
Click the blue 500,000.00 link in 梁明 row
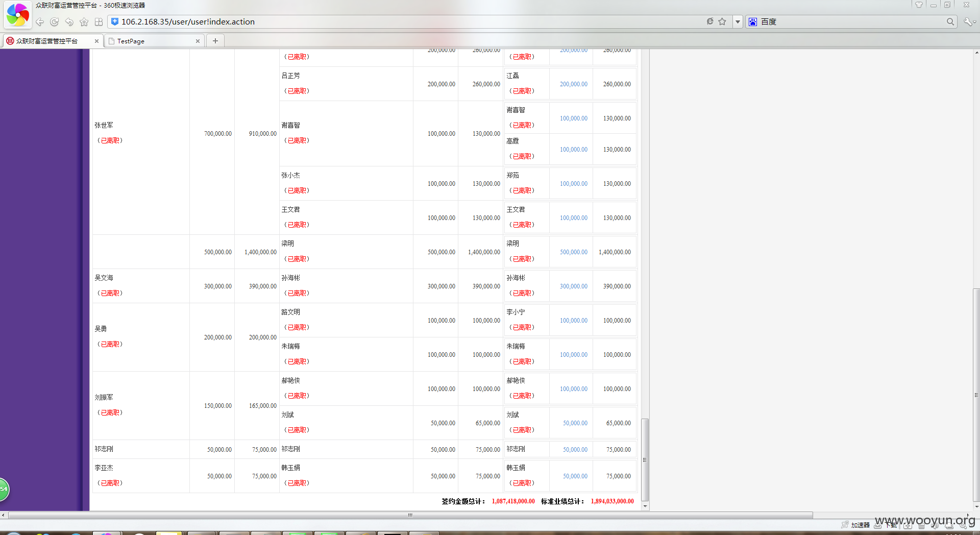pyautogui.click(x=573, y=252)
